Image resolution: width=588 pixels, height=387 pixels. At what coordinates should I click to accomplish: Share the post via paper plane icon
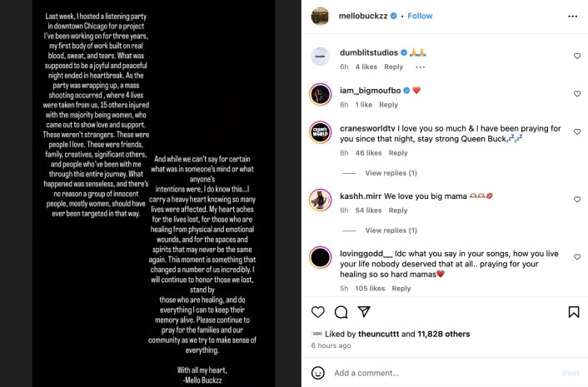[364, 312]
